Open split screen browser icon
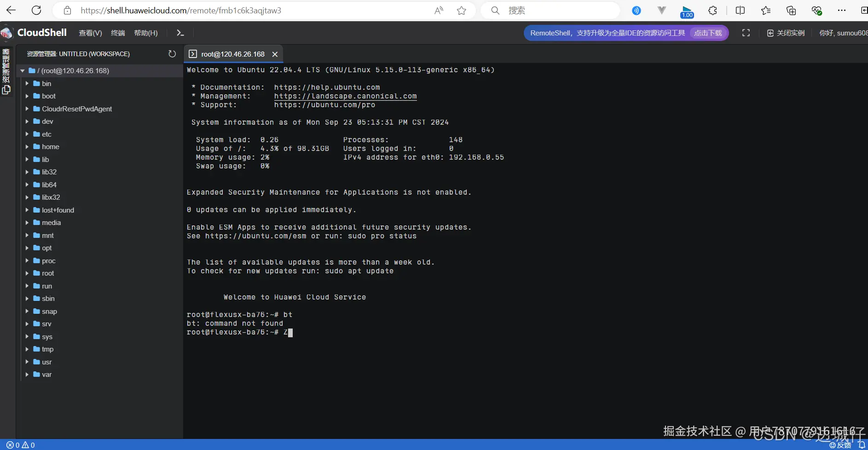This screenshot has width=868, height=450. pyautogui.click(x=740, y=10)
